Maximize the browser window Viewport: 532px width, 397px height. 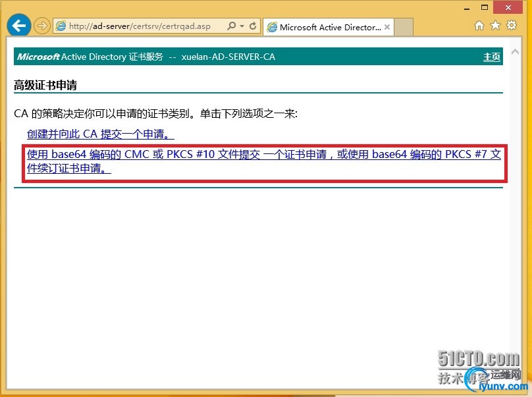point(485,7)
